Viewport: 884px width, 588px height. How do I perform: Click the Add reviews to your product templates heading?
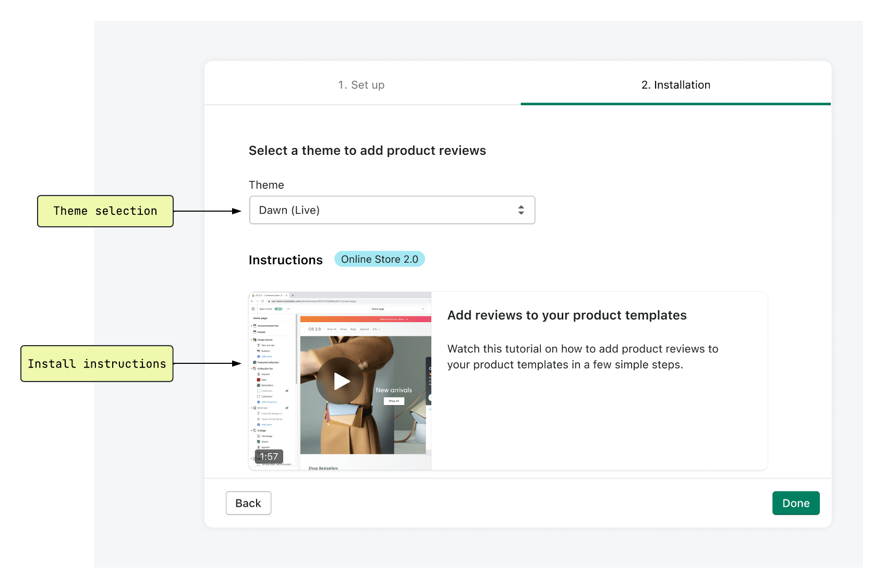[567, 315]
